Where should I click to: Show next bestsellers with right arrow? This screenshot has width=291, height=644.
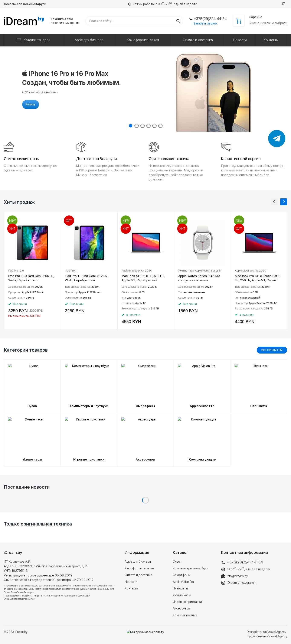[x=284, y=202]
